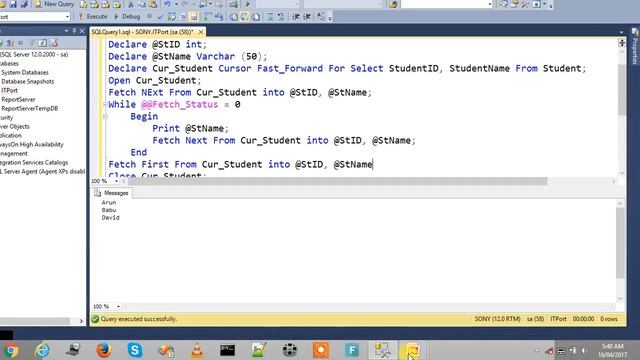This screenshot has width=640, height=360.
Task: Open the Properties side tab
Action: 635,47
